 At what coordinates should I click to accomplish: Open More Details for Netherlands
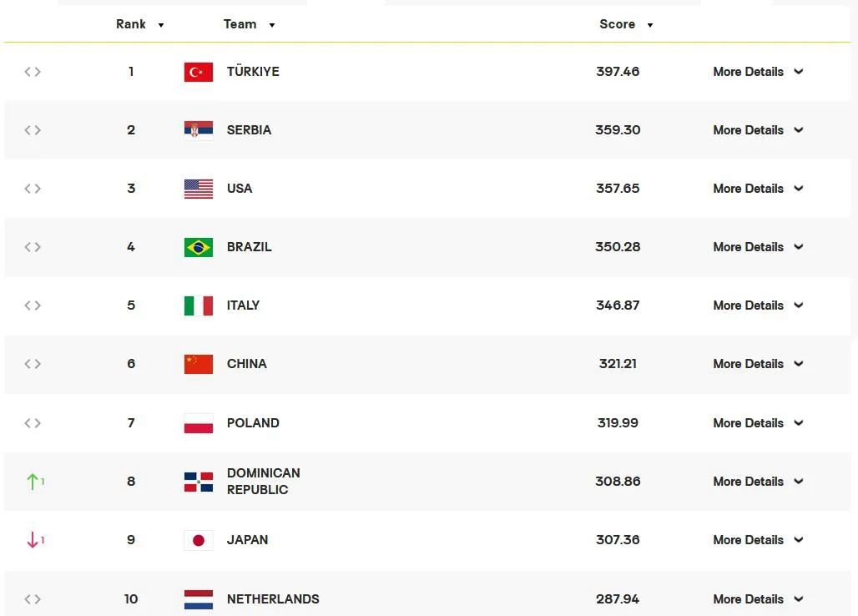[757, 599]
